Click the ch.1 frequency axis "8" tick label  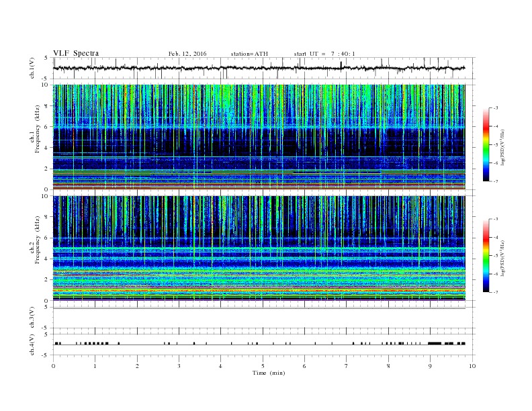click(46, 106)
